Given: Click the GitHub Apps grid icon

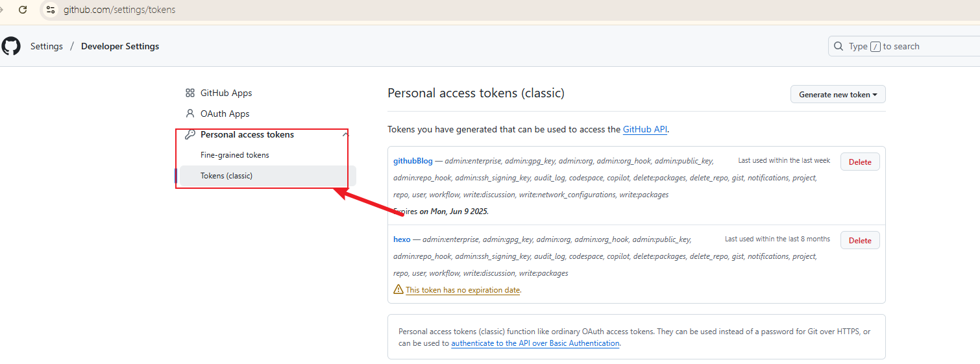Looking at the screenshot, I should coord(190,93).
